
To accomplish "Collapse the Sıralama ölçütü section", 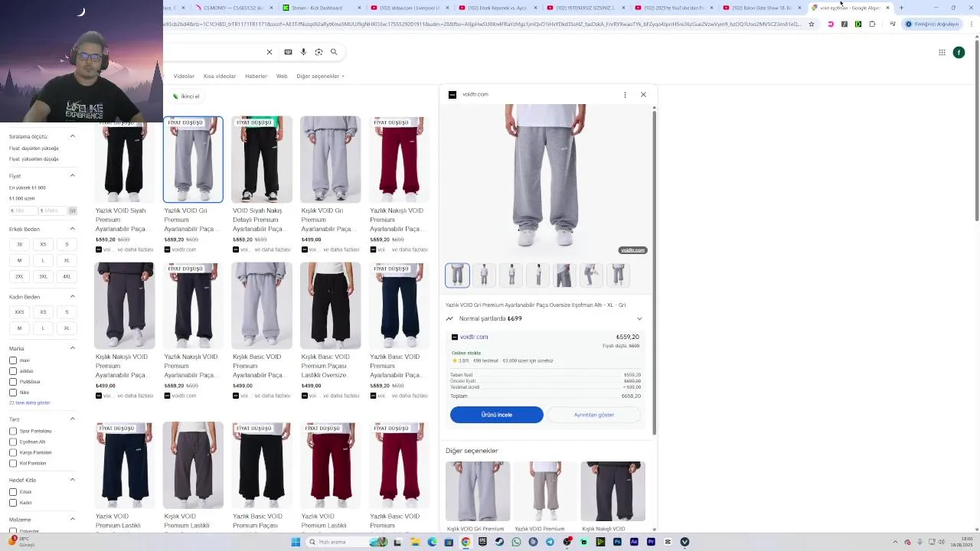I will (73, 136).
